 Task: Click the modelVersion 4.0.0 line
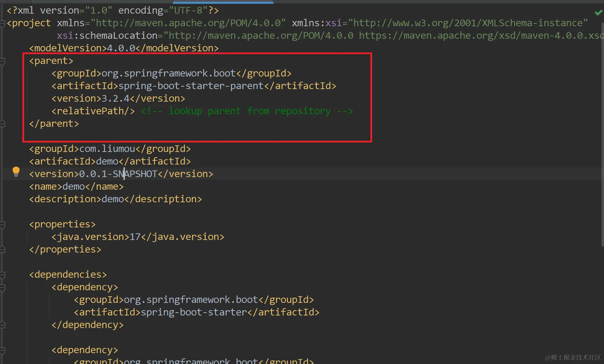point(124,48)
